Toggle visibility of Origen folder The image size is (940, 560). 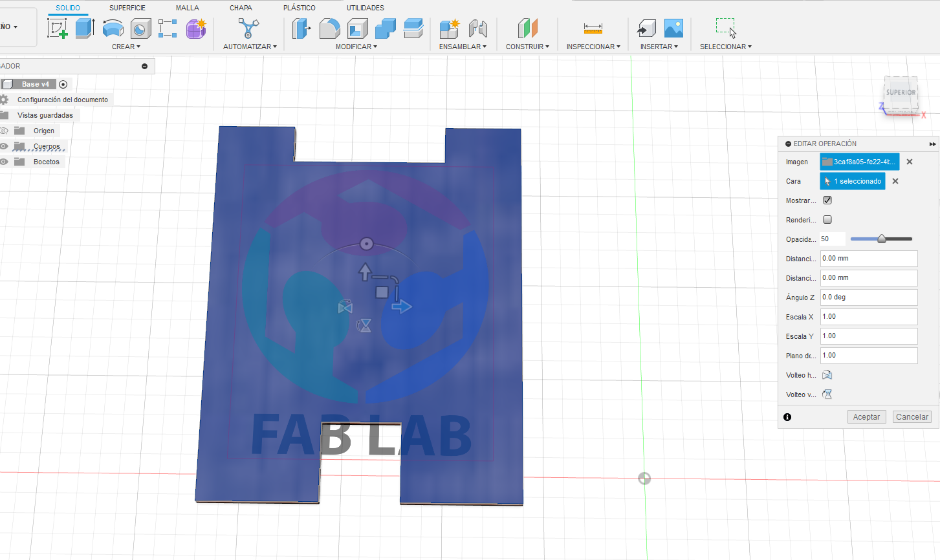[4, 131]
